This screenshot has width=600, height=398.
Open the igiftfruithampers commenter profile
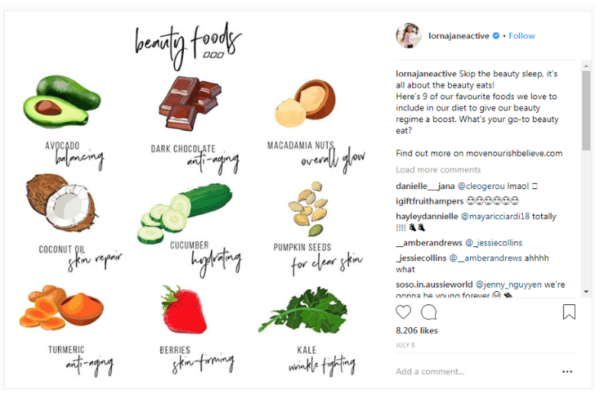(429, 201)
